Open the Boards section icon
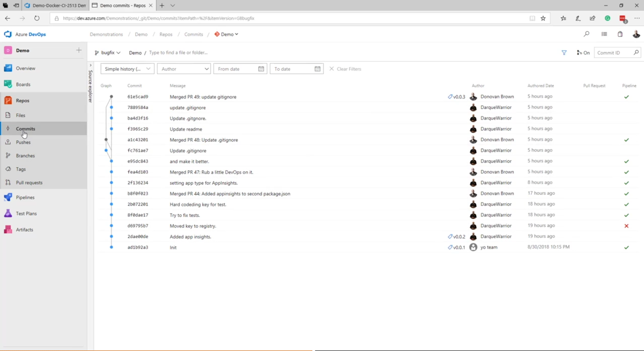The width and height of the screenshot is (644, 351). point(8,84)
